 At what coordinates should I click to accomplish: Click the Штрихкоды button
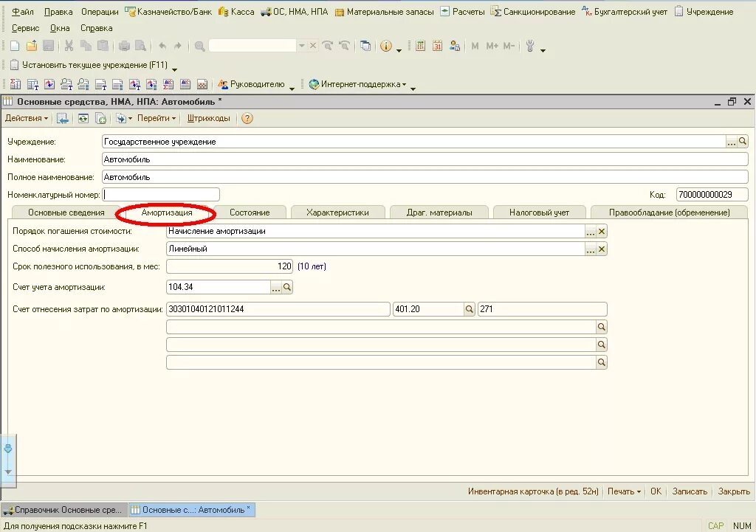(x=208, y=118)
